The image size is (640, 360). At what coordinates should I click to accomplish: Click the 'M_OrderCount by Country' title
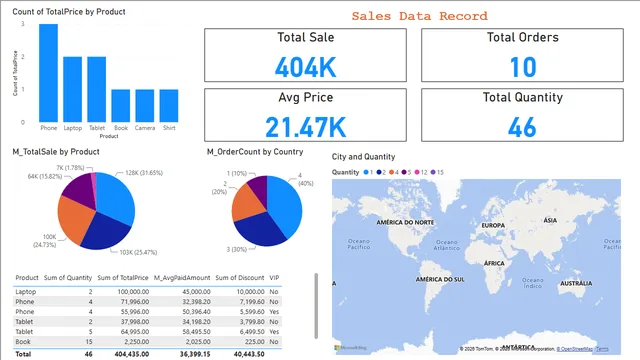click(x=255, y=152)
